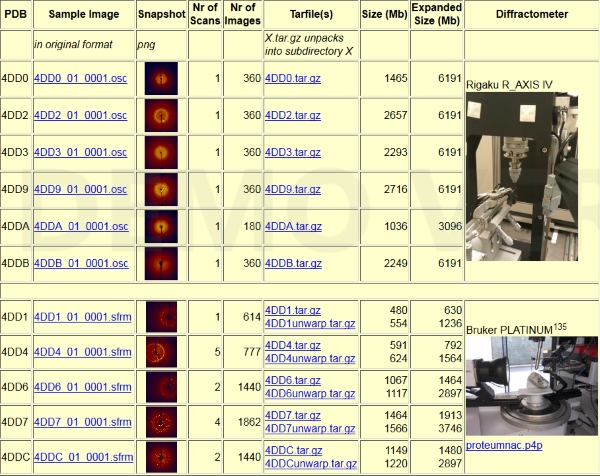
Task: Open sample image 4DD4_01_0001.sfrm
Action: (83, 352)
